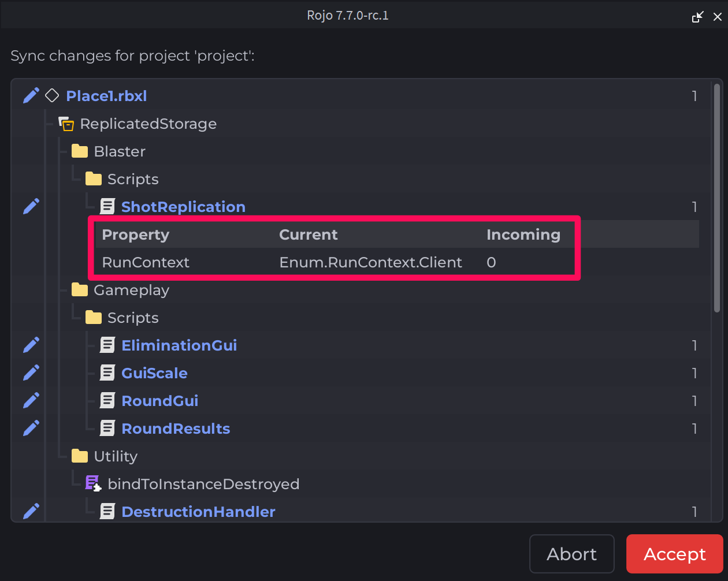Click the ReplicatedStorage service icon
The height and width of the screenshot is (581, 728).
(x=66, y=124)
